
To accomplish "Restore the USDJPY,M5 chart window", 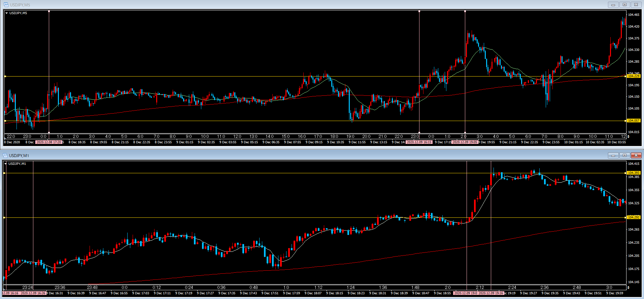I will point(624,5).
